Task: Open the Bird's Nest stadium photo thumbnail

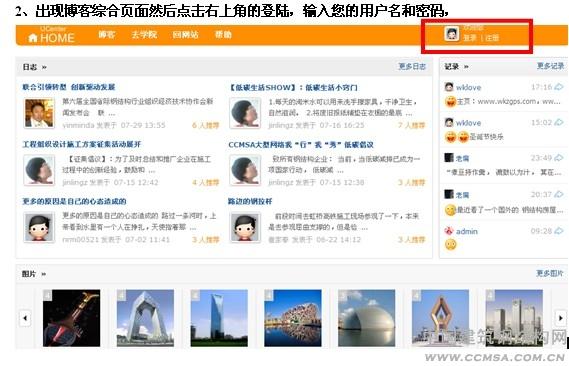Action: (x=293, y=318)
